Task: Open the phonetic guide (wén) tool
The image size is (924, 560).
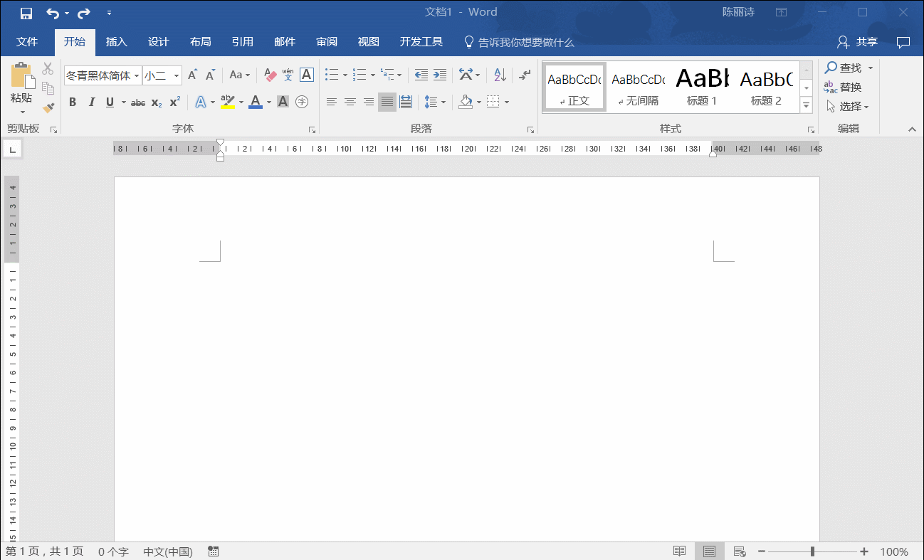Action: 288,75
